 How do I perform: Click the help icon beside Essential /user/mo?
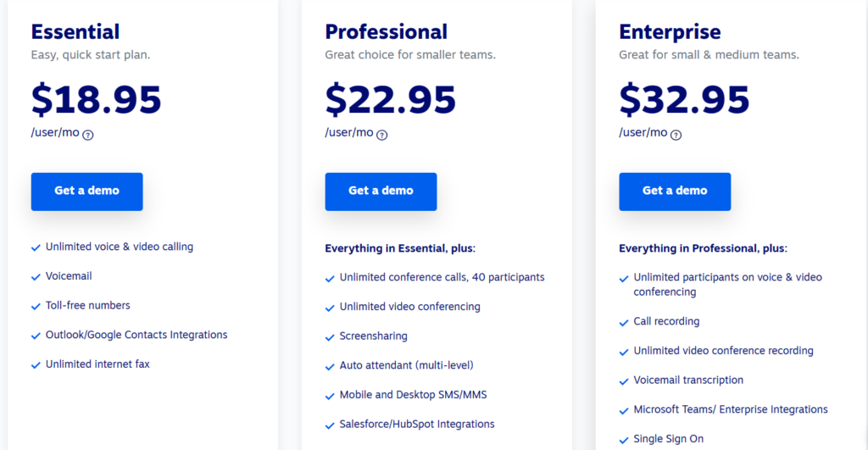[x=88, y=135]
